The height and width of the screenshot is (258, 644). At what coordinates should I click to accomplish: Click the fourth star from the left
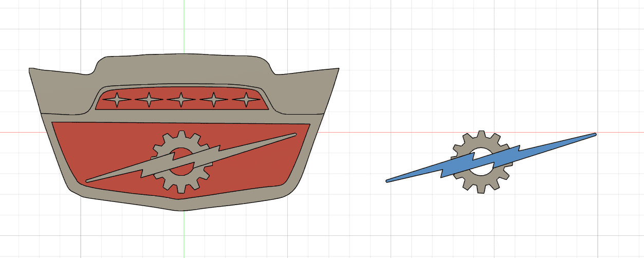[214, 100]
